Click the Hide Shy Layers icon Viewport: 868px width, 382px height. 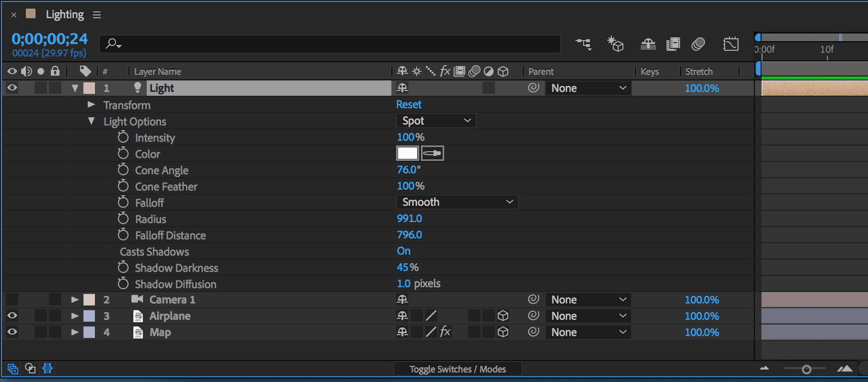[648, 44]
